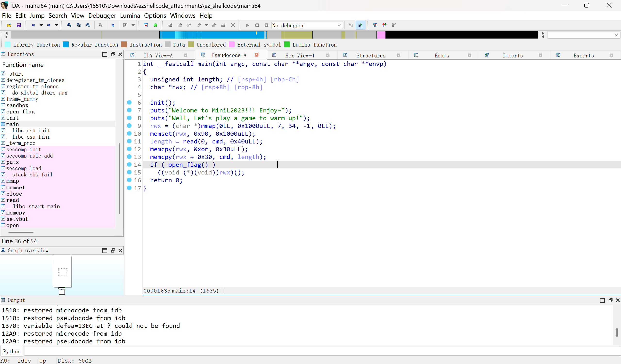Click the pencil edit toolbar icon
621x364 pixels.
tap(223, 25)
